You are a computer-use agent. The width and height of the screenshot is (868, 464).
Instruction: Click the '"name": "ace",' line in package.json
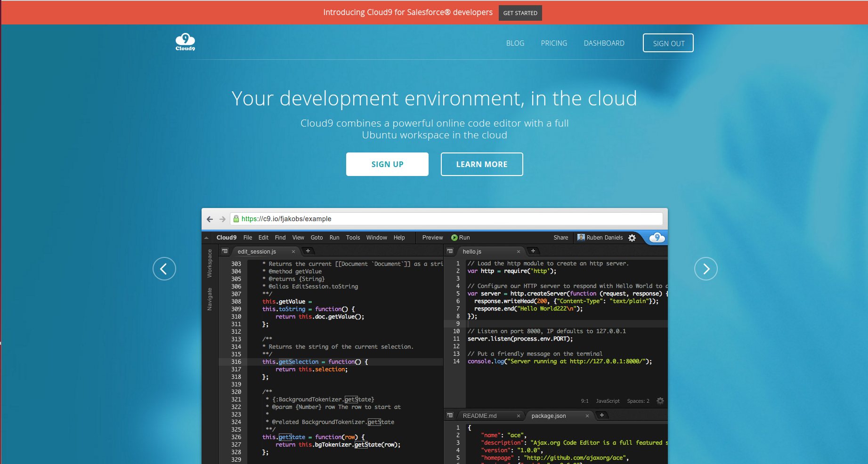tap(503, 435)
